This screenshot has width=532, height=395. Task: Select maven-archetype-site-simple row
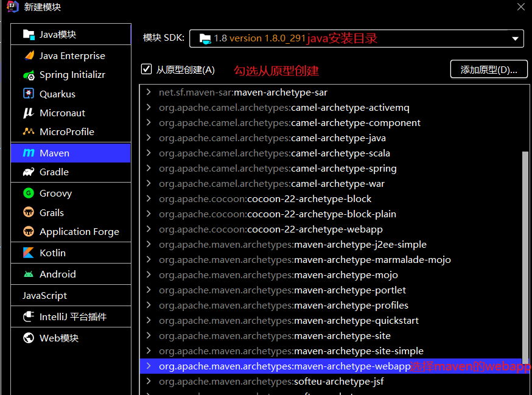tap(331, 351)
